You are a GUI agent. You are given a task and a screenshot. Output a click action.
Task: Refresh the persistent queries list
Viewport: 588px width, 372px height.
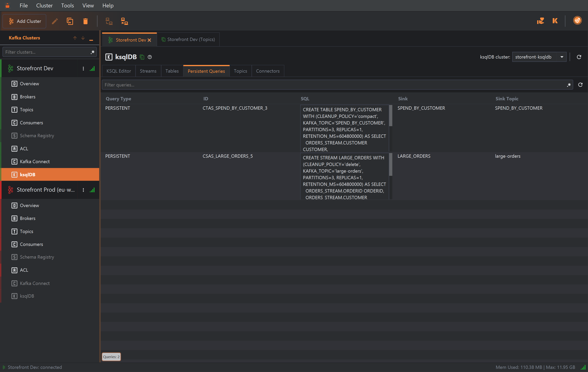pos(580,85)
